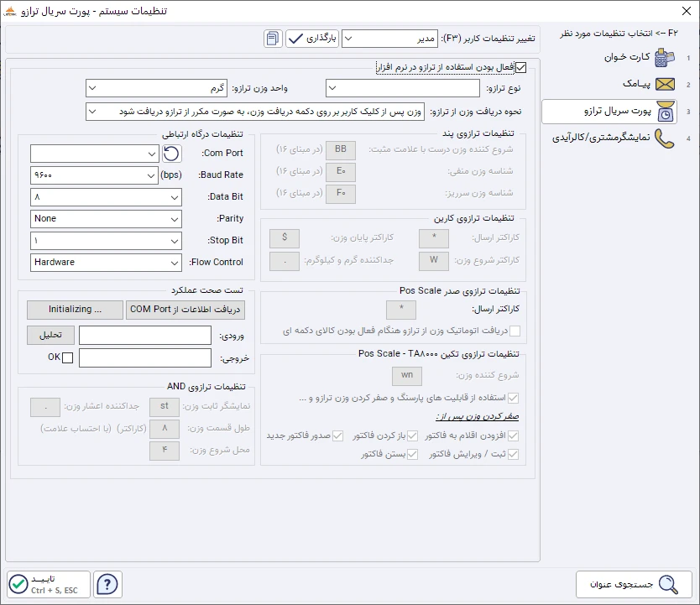Click the ورودی input text field

144,336
